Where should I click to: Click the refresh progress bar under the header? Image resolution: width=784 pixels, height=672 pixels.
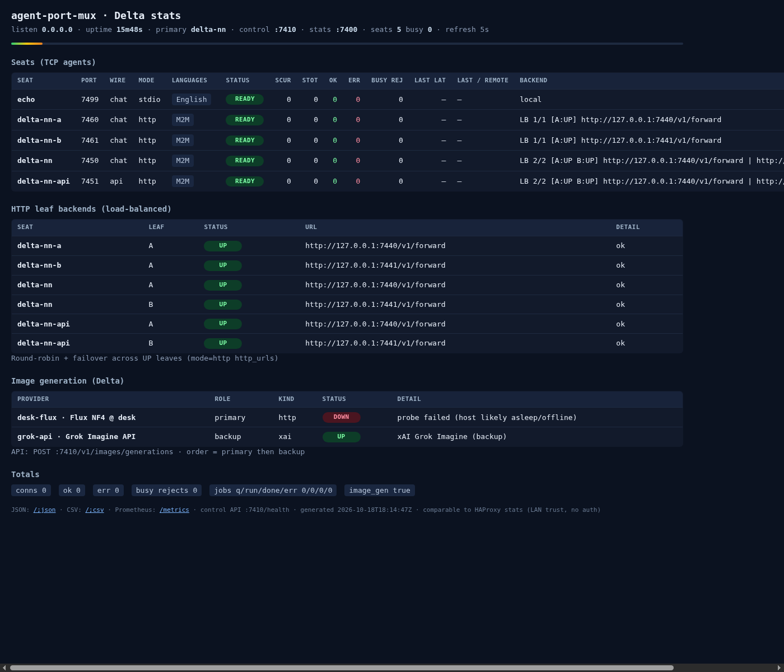[347, 44]
